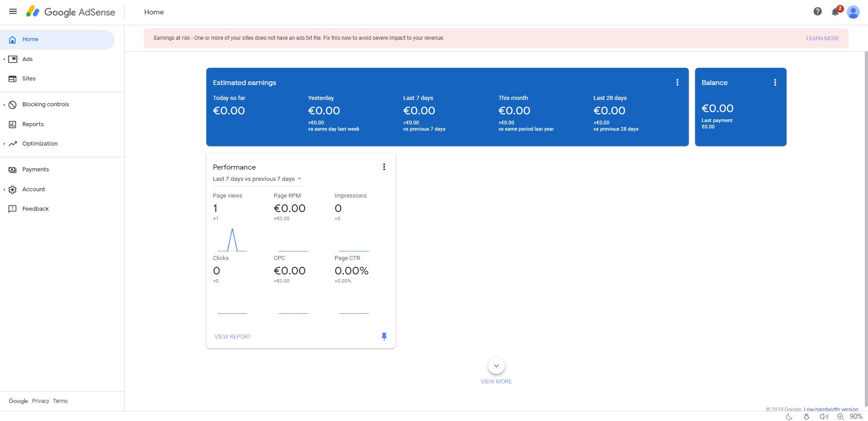
Task: Open the Feedback item
Action: click(x=35, y=209)
